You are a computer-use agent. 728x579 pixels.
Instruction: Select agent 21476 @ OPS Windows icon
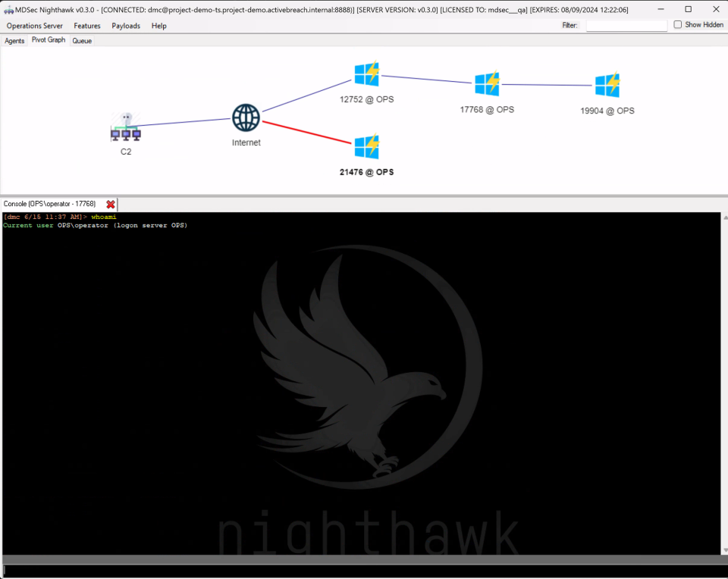[x=367, y=147]
